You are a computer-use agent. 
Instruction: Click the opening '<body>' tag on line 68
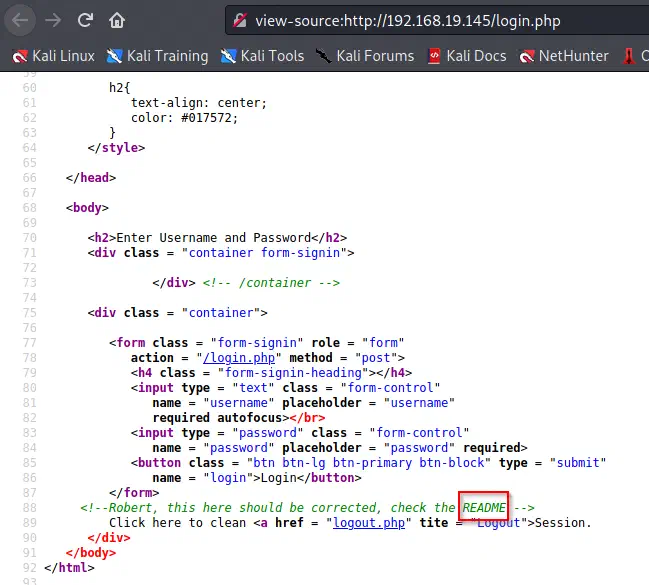point(87,207)
